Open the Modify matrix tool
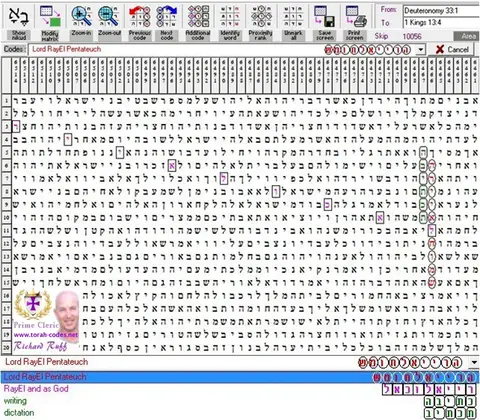This screenshot has height=420, width=480. tap(50, 16)
